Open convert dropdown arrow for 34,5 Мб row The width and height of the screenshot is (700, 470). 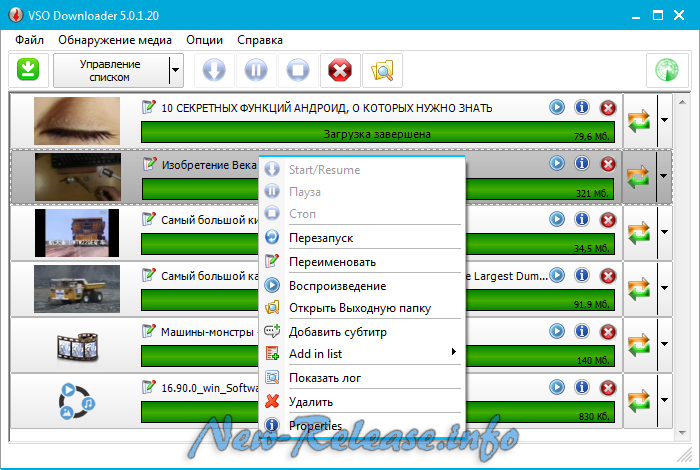coord(664,232)
